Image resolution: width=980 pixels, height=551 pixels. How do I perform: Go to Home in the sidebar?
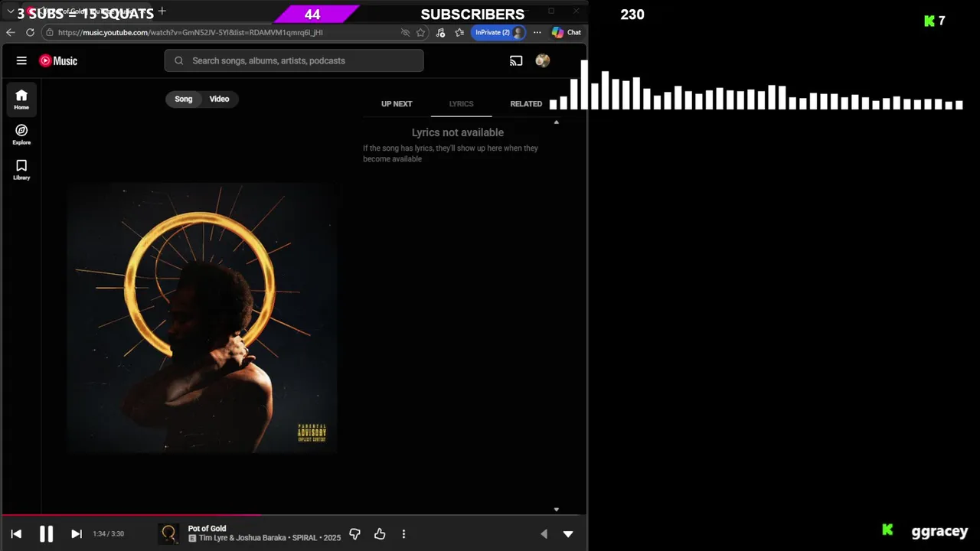tap(21, 99)
